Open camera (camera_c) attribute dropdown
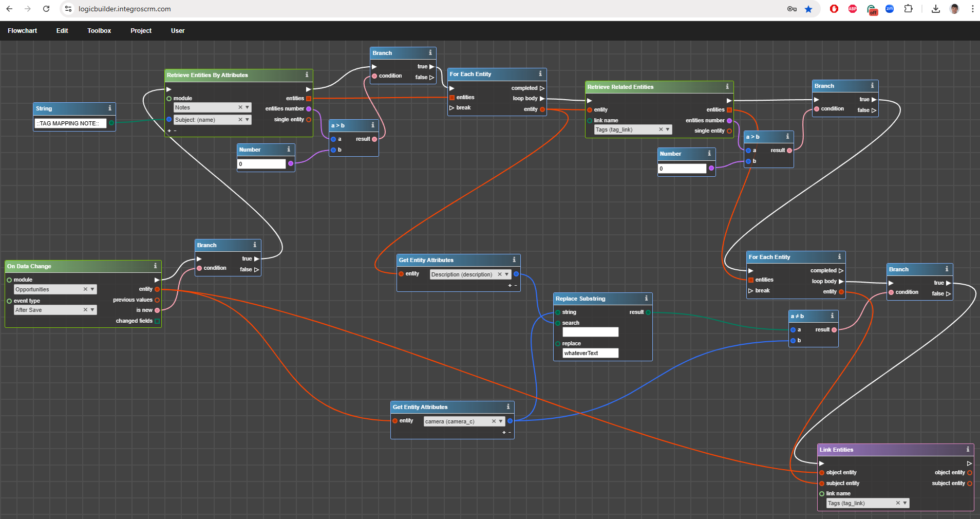Screen dimensions: 980x519 click(501, 421)
